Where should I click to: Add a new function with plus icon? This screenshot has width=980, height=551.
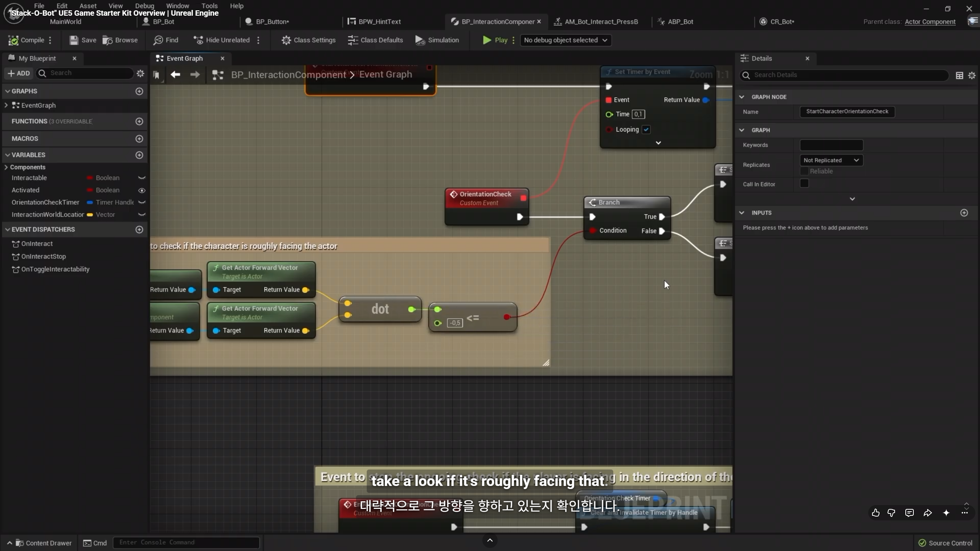point(139,121)
